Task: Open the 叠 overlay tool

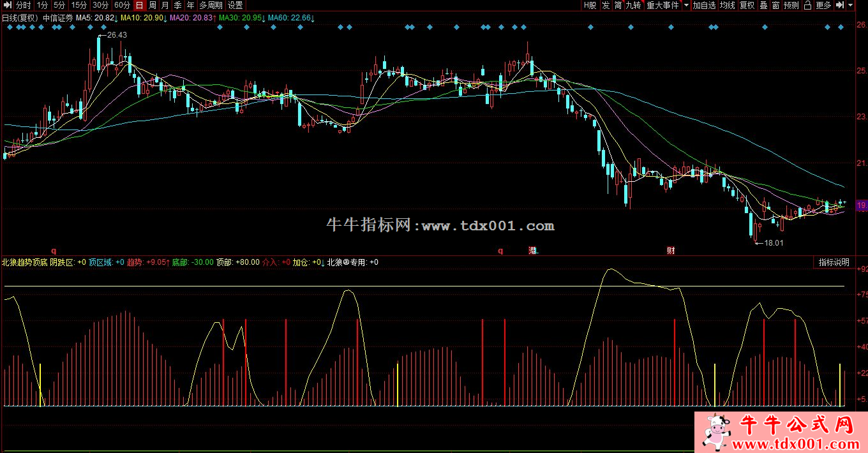Action: [763, 5]
